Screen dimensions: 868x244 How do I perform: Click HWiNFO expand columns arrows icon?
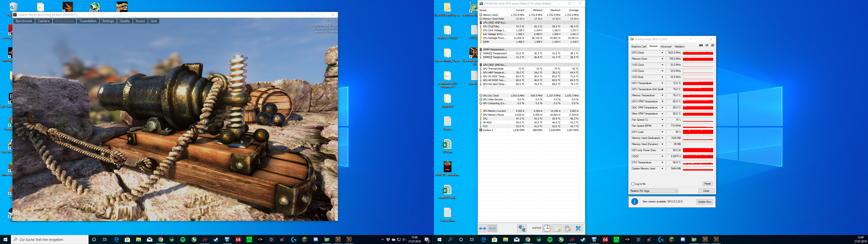(x=483, y=228)
